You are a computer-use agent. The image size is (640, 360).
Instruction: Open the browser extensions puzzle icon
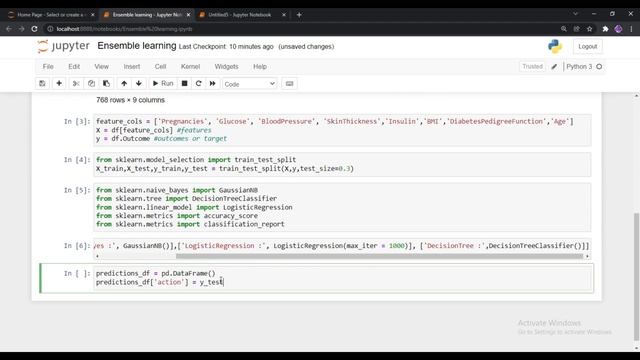pyautogui.click(x=605, y=29)
